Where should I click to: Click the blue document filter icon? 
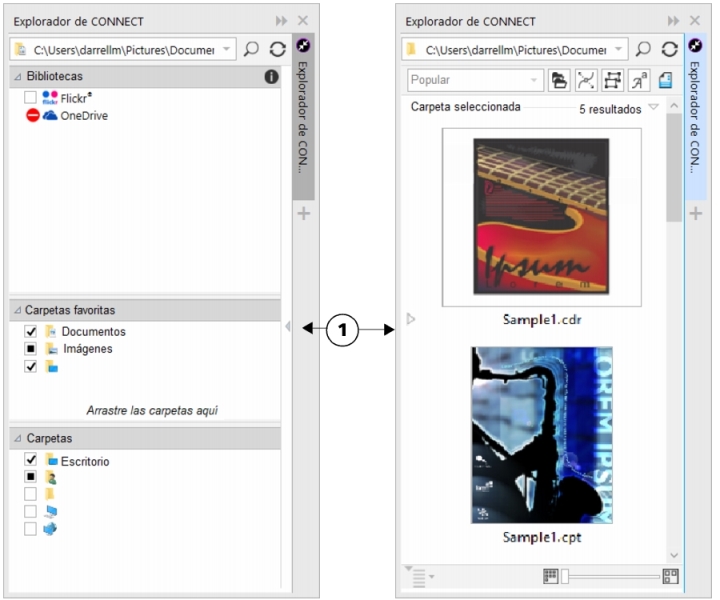tap(665, 80)
